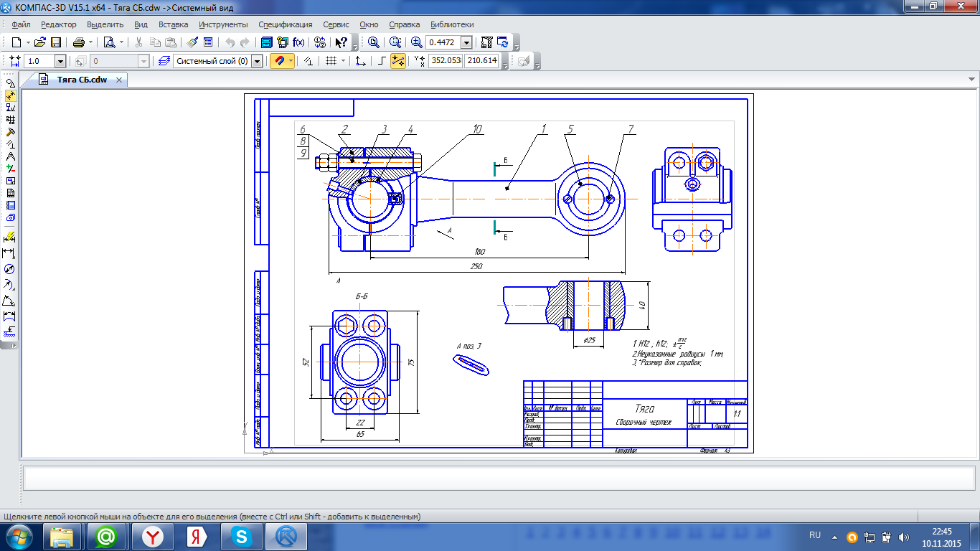Toggle the grid display icon
980x551 pixels.
coord(331,61)
